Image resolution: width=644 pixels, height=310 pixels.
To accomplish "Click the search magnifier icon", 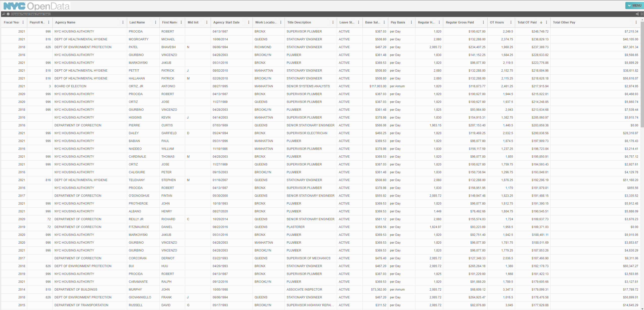I will [4, 14].
